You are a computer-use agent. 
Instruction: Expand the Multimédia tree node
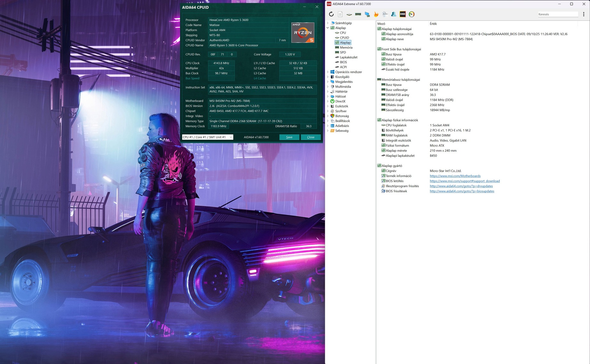(x=328, y=87)
